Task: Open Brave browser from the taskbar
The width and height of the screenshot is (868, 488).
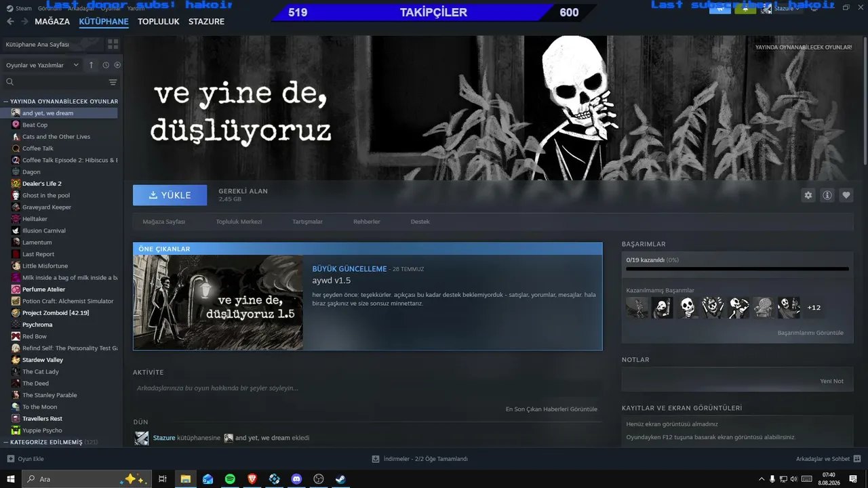Action: (252, 479)
